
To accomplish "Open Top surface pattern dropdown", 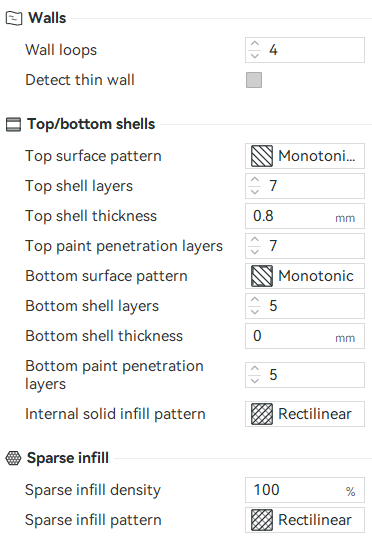I will [x=305, y=156].
